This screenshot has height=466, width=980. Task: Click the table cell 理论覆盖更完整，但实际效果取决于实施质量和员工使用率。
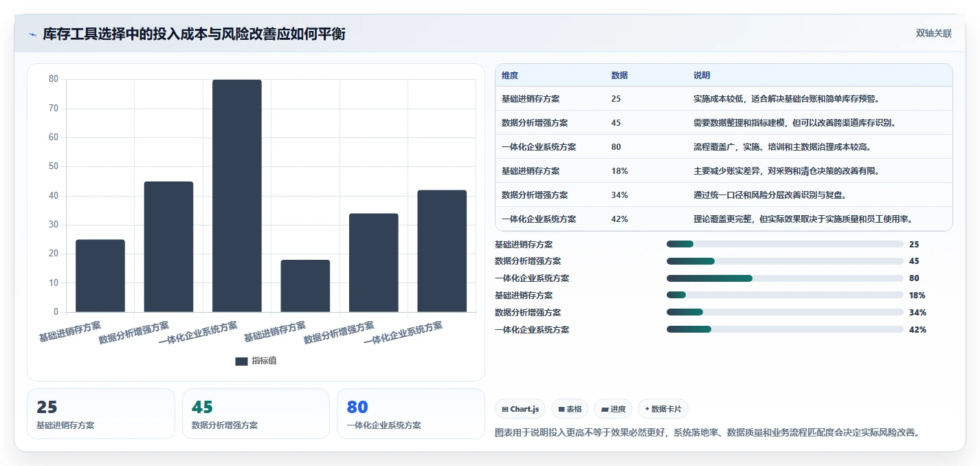803,219
